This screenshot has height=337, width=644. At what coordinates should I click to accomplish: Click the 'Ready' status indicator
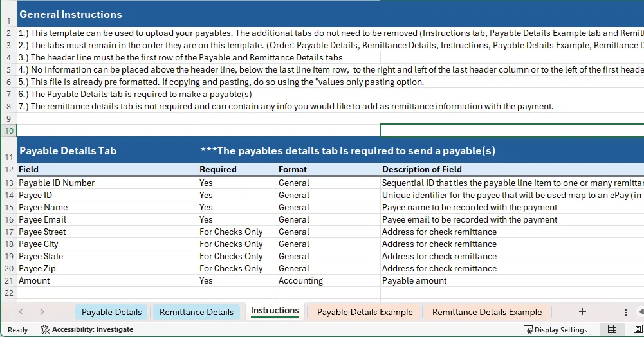(x=17, y=330)
